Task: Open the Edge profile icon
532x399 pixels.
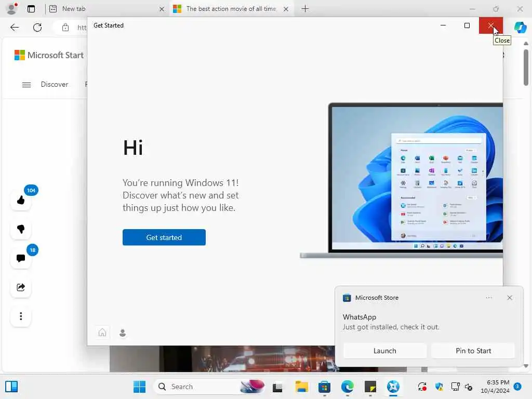Action: coord(12,9)
